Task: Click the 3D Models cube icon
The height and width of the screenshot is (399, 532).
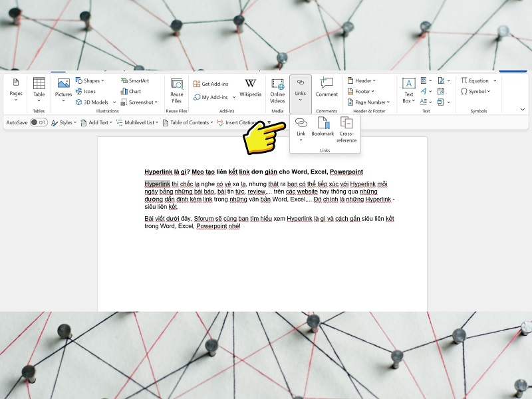Action: coord(78,102)
